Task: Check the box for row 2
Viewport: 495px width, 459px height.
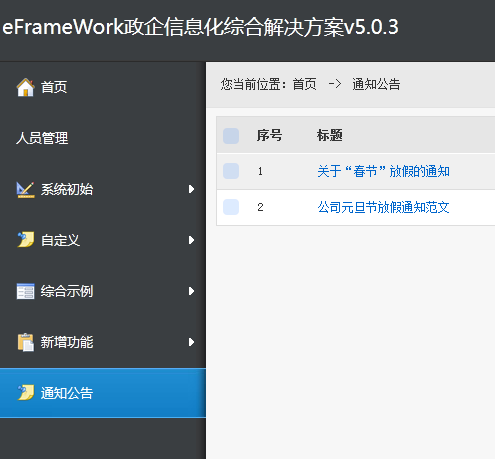Action: (231, 207)
